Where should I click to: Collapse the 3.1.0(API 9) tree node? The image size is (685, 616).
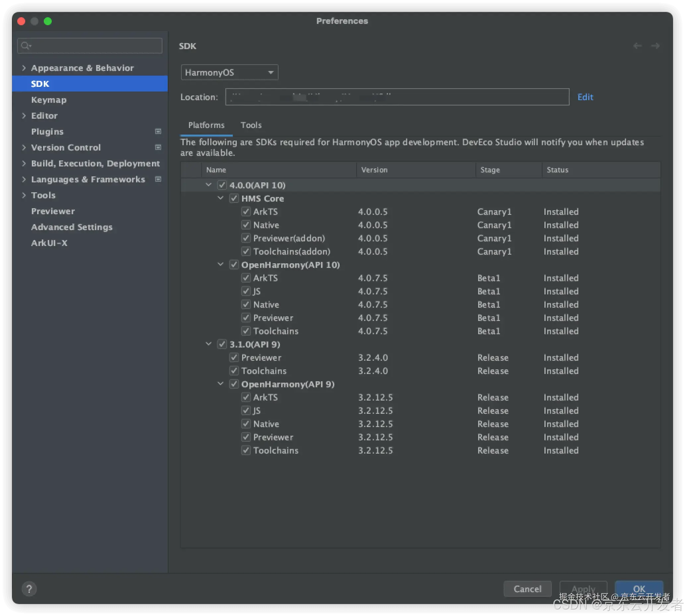[209, 344]
